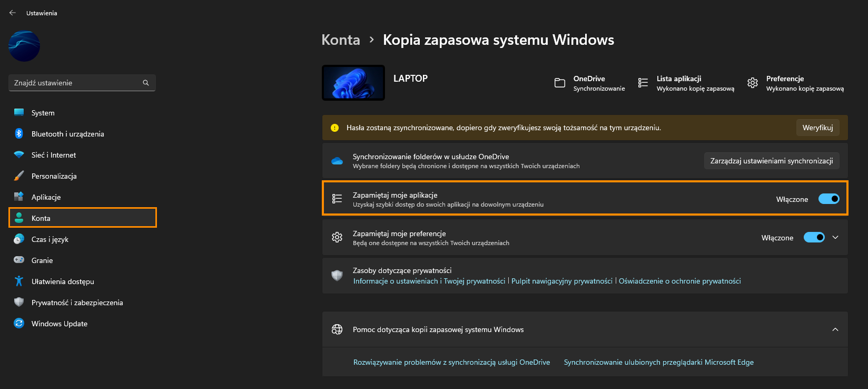The image size is (868, 389).
Task: Open Prywatność i zabezpieczenia settings
Action: pos(83,303)
